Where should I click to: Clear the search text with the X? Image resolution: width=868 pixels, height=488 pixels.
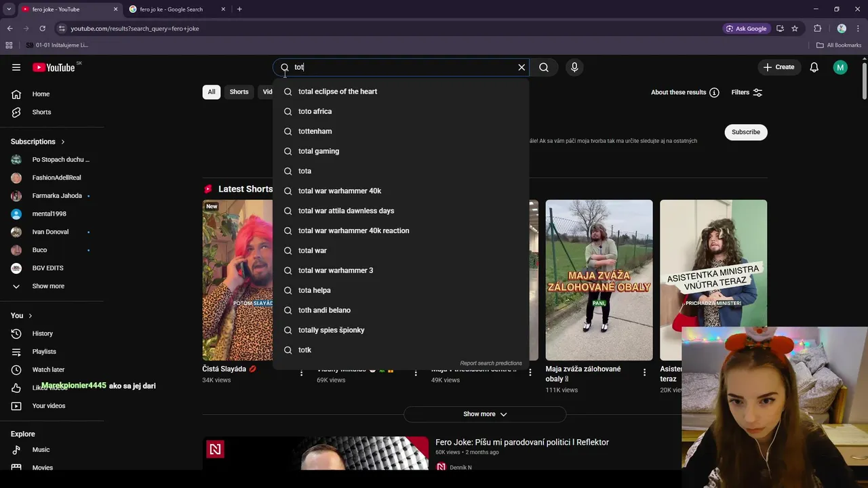tap(521, 67)
